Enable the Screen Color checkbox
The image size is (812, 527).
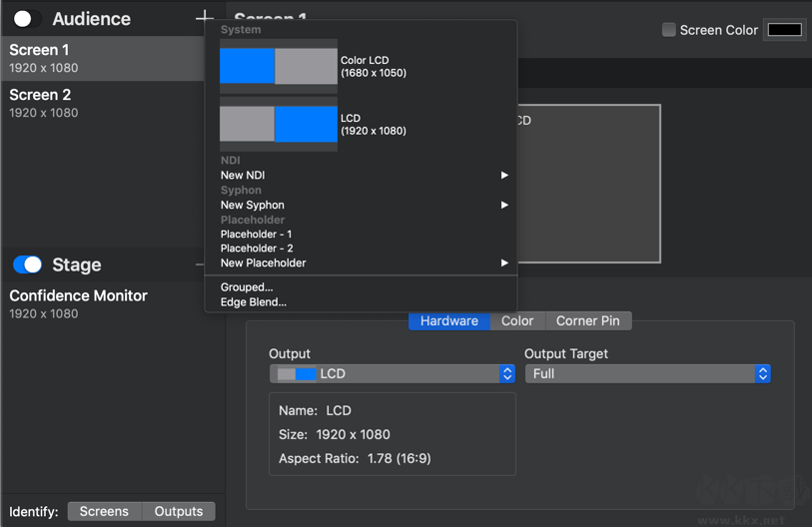(669, 30)
